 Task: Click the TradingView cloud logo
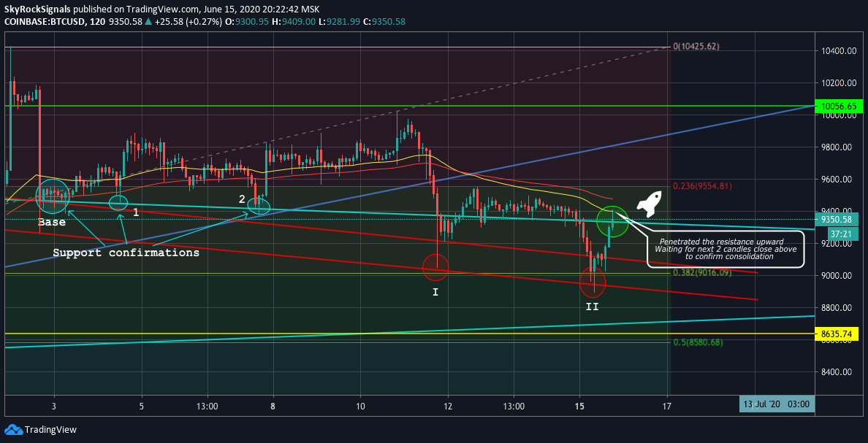click(x=12, y=430)
